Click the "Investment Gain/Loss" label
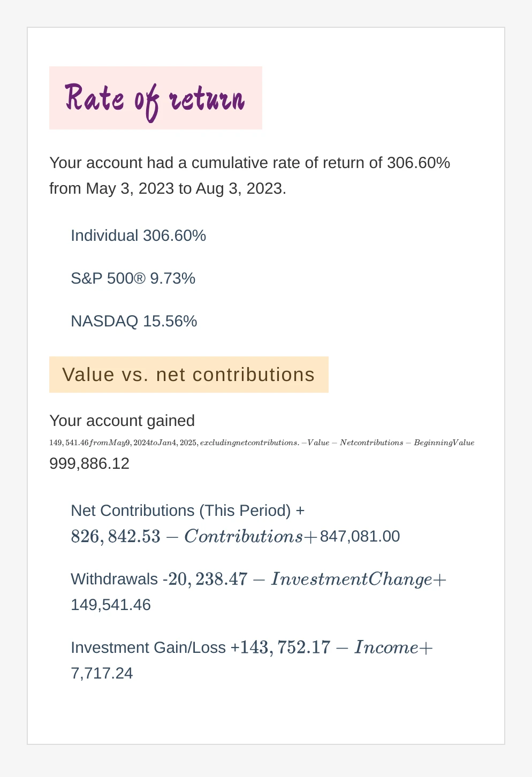 148,648
